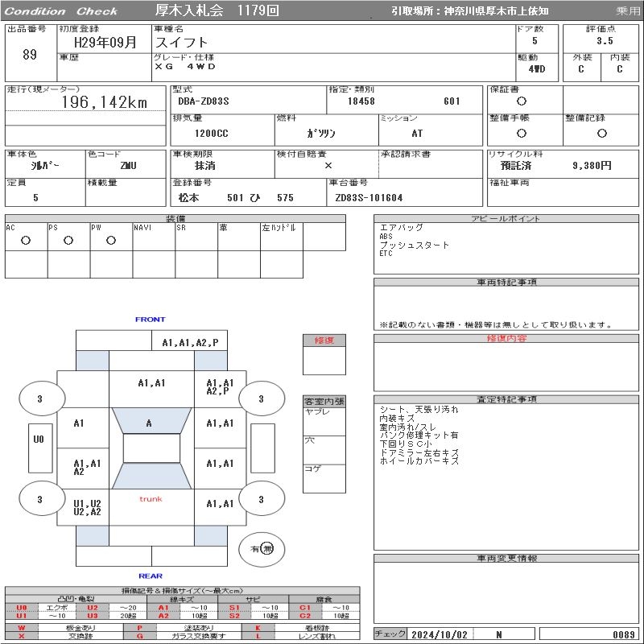This screenshot has height=644, width=644.
Task: Toggle the 整備記録 circle mark
Action: (597, 133)
